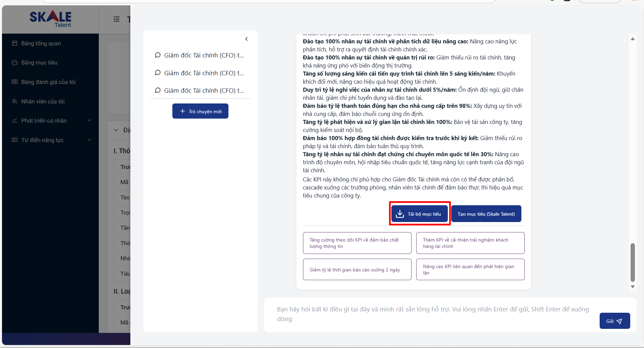Click the Bảng đánh giá của tôi table icon

pos(14,82)
